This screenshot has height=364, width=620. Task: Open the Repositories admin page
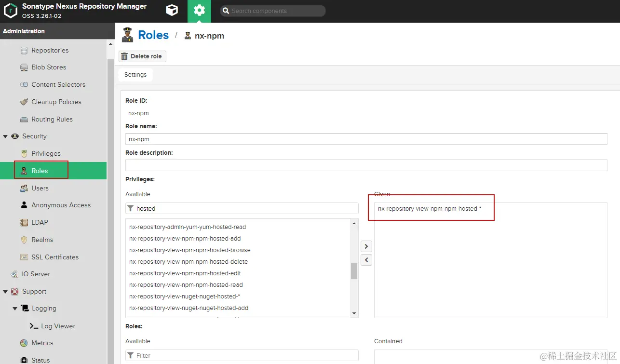50,50
